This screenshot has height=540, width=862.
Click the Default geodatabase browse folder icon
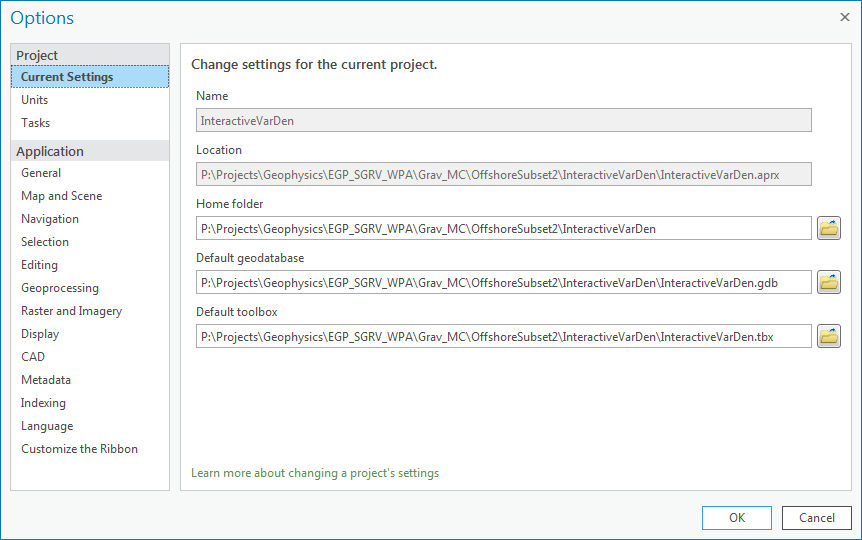tap(829, 282)
